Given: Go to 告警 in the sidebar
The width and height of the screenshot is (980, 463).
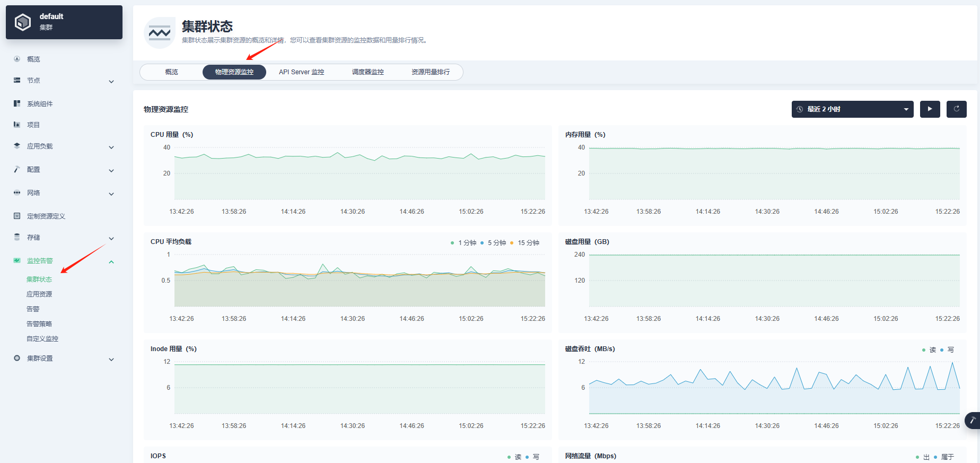Looking at the screenshot, I should [33, 309].
